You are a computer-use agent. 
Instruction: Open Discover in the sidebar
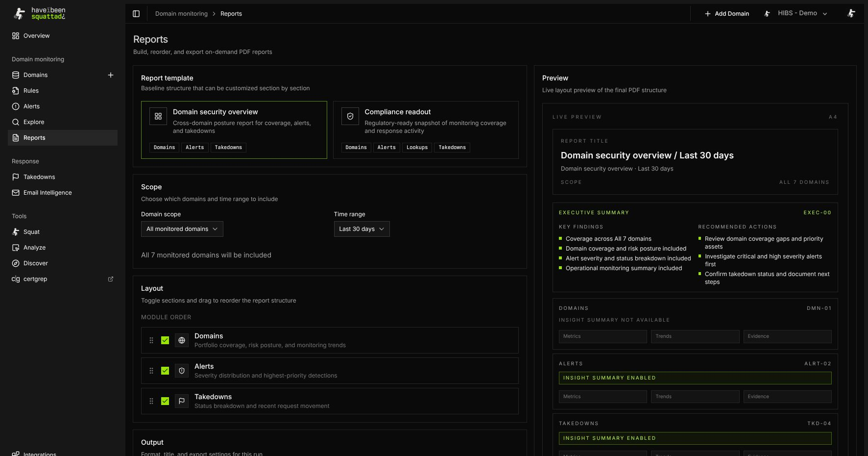coord(63,263)
